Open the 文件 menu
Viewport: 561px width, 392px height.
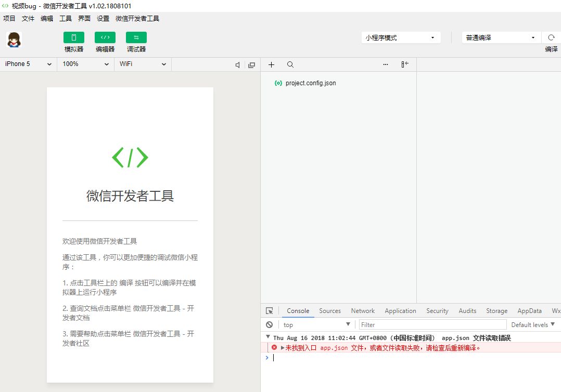(28, 19)
